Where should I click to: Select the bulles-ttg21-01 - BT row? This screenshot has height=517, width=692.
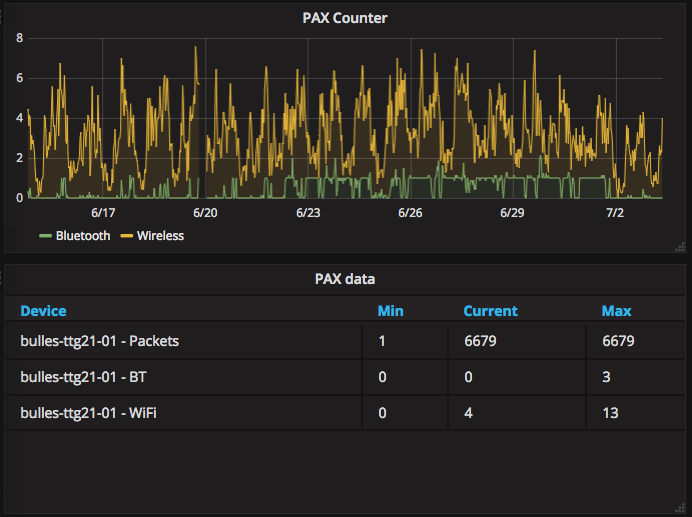(345, 377)
